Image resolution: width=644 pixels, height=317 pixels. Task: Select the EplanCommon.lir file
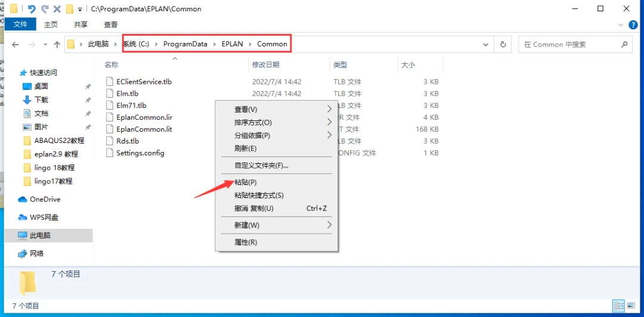coord(144,117)
